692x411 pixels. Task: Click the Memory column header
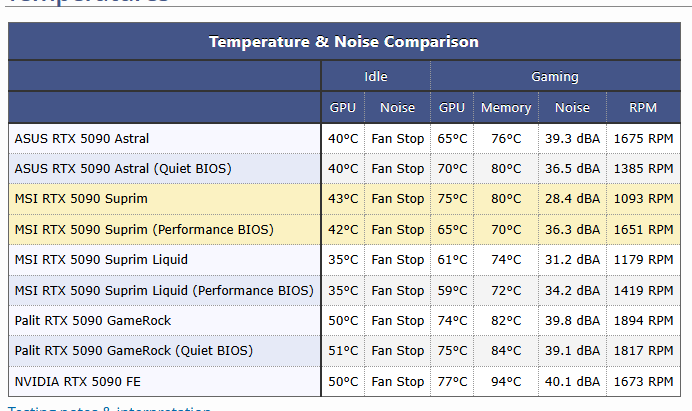tap(506, 107)
